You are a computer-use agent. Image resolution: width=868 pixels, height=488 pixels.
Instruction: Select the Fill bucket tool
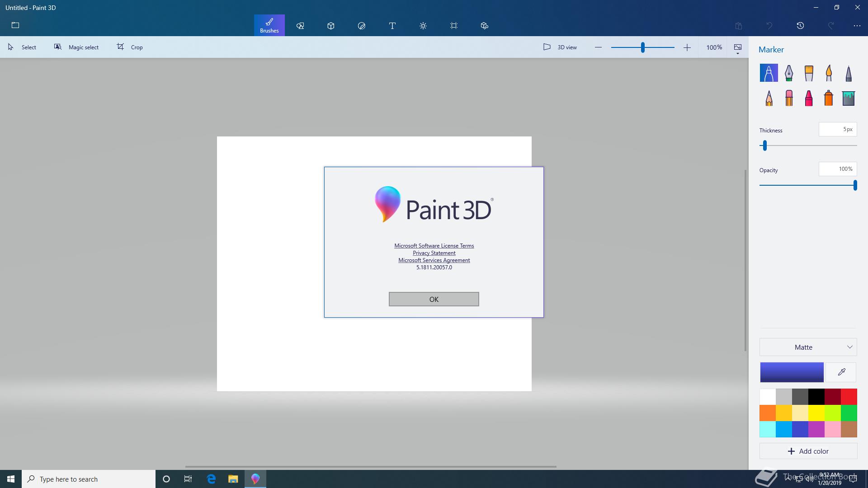tap(849, 98)
